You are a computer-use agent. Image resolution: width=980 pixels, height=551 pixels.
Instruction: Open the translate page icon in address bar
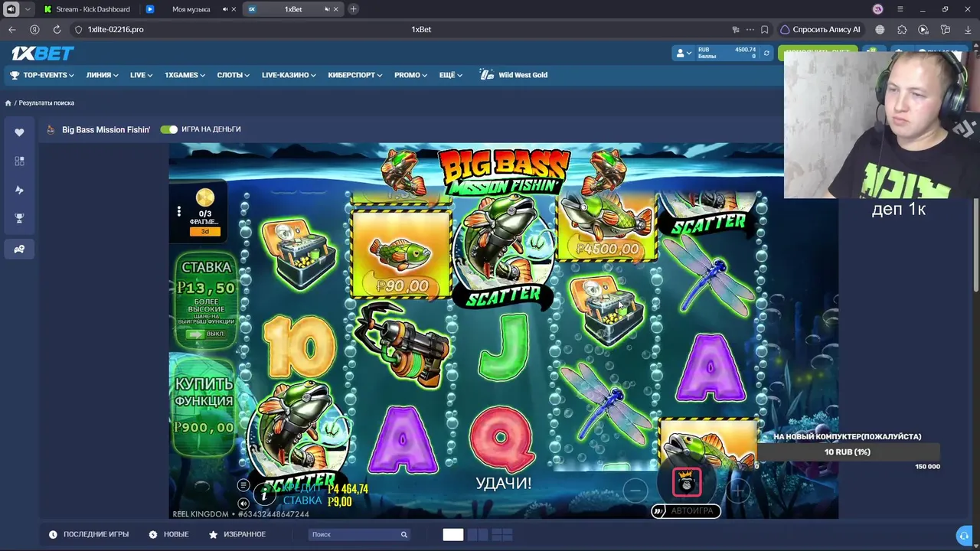pyautogui.click(x=736, y=30)
